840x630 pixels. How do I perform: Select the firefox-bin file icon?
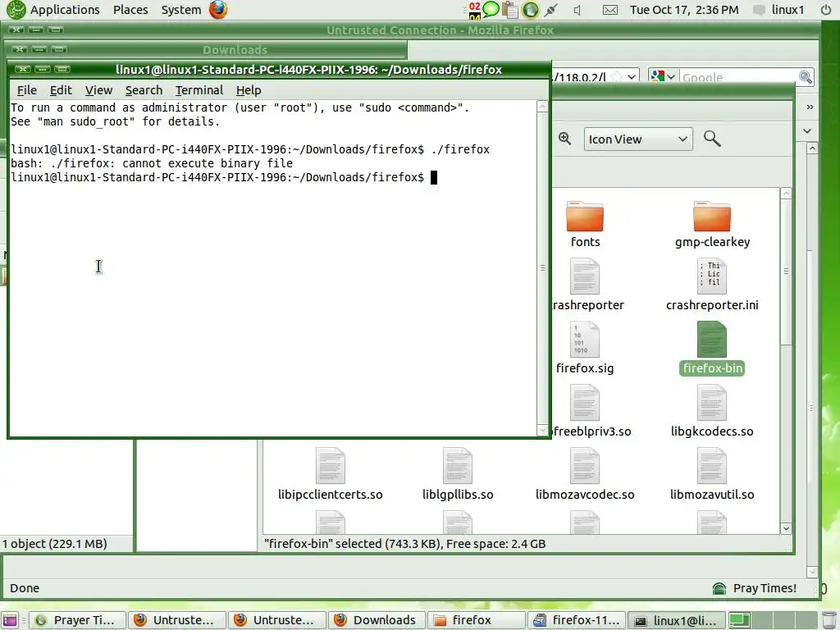click(711, 340)
